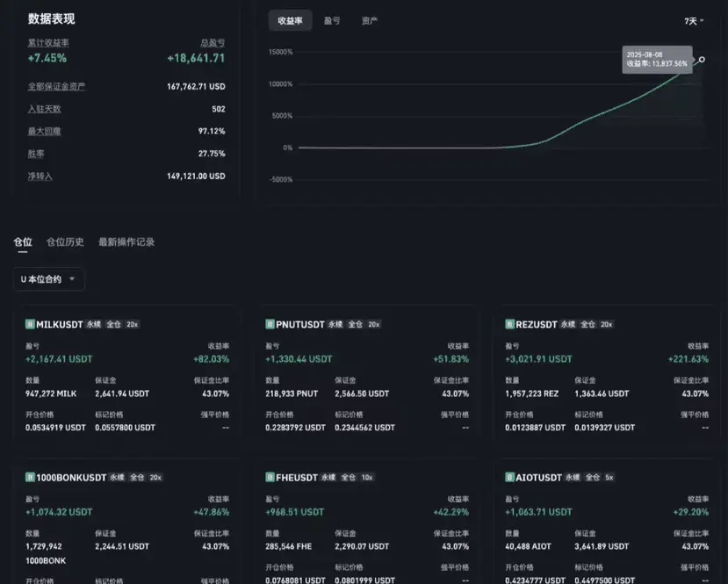
Task: Click the 0.0534919 USDT MILK entry price
Action: pos(55,428)
